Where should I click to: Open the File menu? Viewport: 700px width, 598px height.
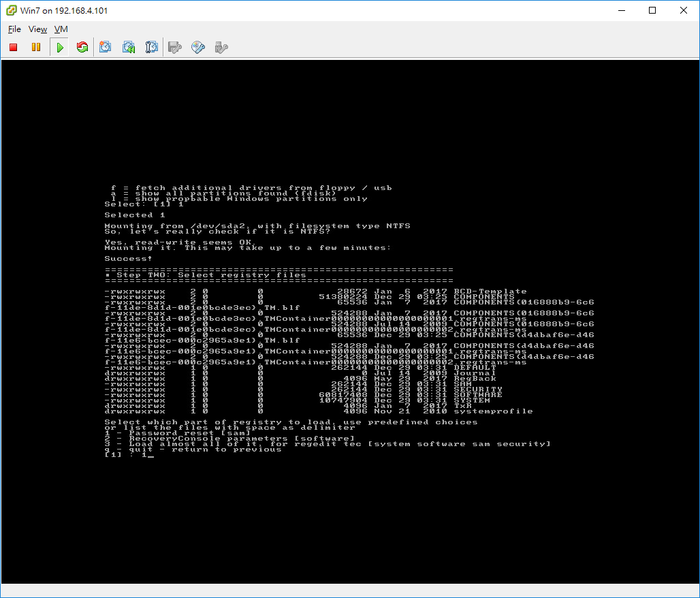[14, 29]
